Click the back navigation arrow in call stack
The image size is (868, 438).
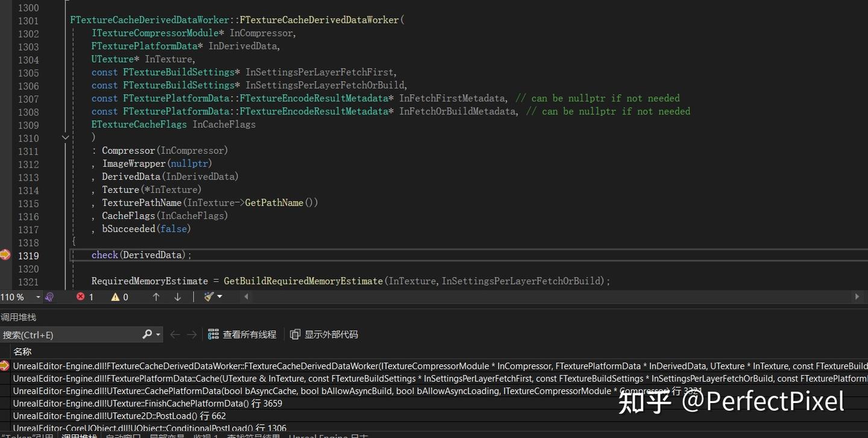coord(174,334)
